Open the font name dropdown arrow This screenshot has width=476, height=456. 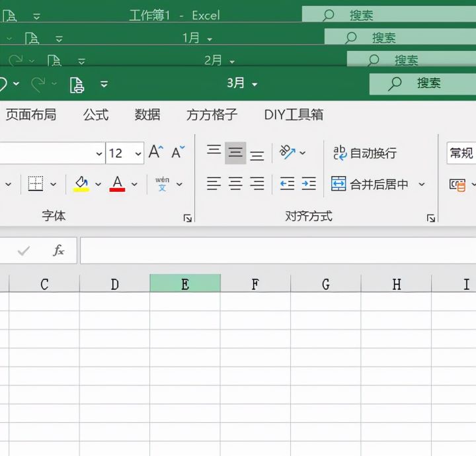click(x=99, y=154)
